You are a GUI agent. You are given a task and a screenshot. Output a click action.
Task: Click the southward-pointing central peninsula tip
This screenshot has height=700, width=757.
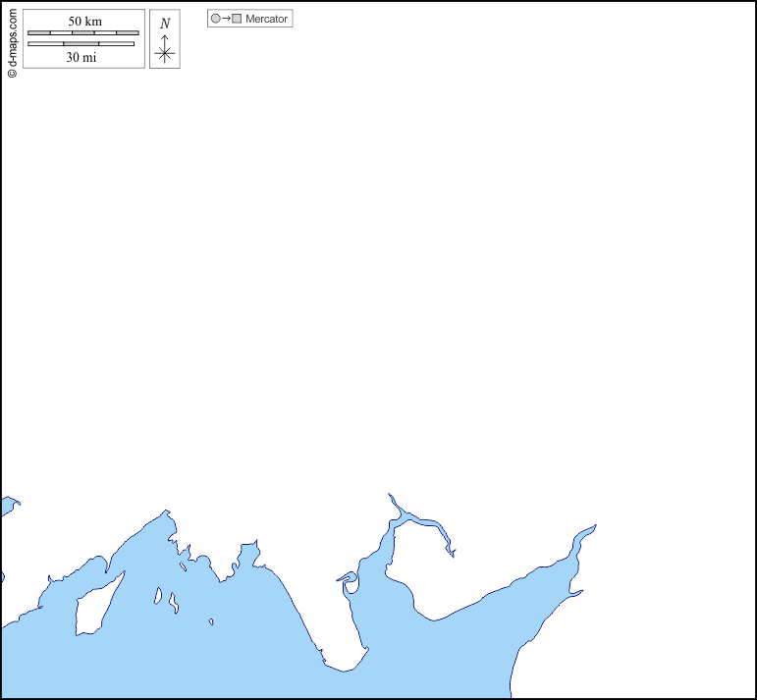(344, 669)
